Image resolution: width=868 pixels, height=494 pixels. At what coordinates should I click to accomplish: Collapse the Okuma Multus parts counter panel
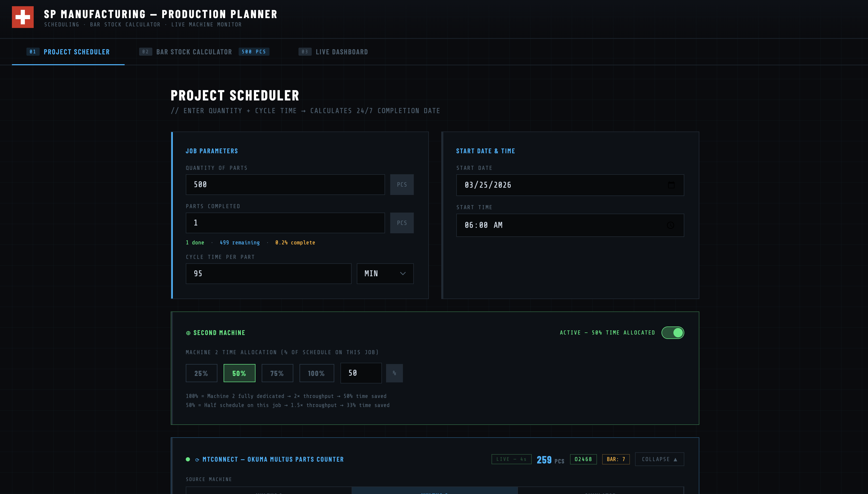[659, 459]
